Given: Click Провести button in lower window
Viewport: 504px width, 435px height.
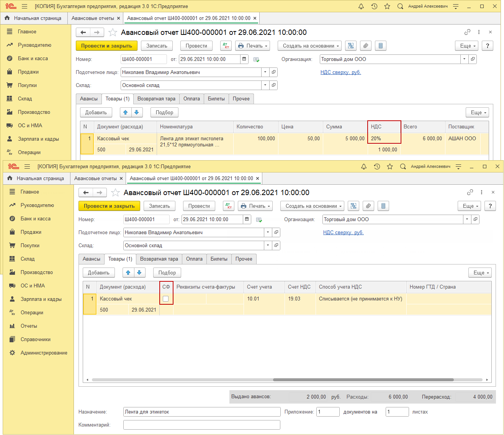Looking at the screenshot, I should (x=199, y=206).
